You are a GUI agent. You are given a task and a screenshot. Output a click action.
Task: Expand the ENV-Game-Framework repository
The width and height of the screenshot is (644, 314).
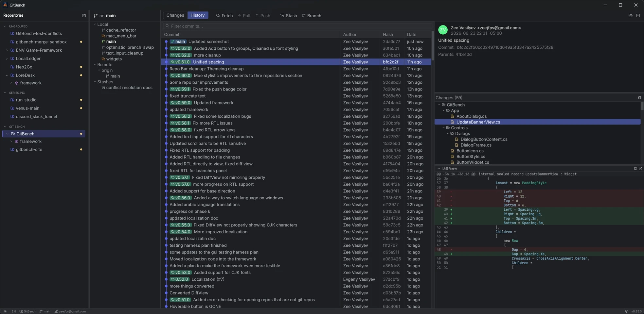[7, 50]
